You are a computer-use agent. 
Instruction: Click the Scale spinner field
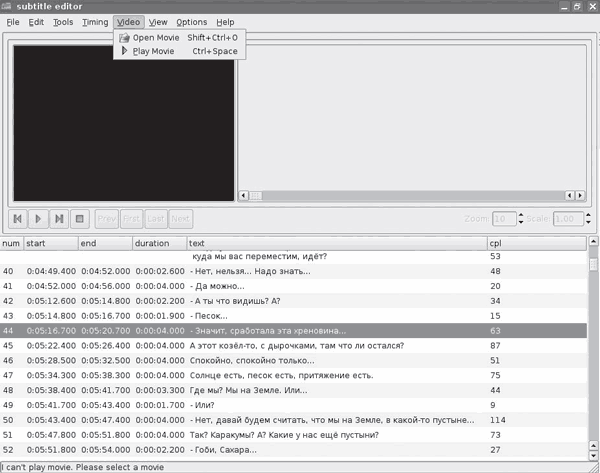pos(566,219)
